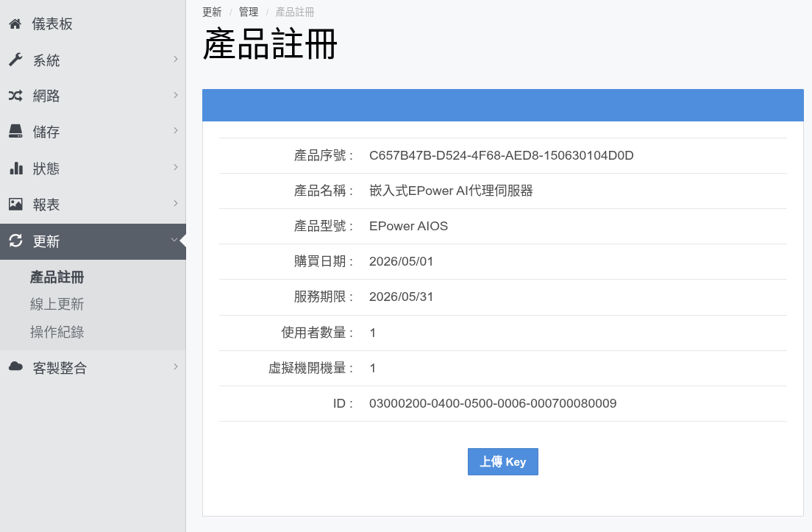Go to 線上更新 submenu item
Screen dimensions: 812x532
tap(57, 304)
